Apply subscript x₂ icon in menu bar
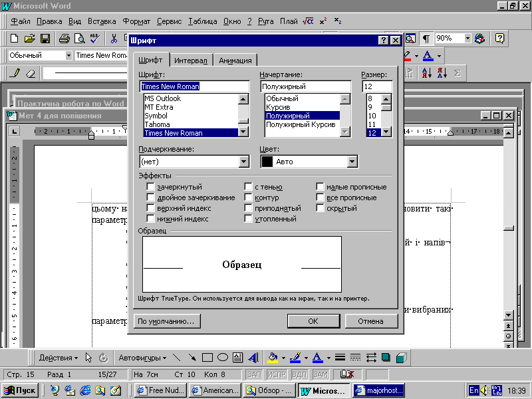Viewport: 532px width, 399px height. [x=338, y=21]
